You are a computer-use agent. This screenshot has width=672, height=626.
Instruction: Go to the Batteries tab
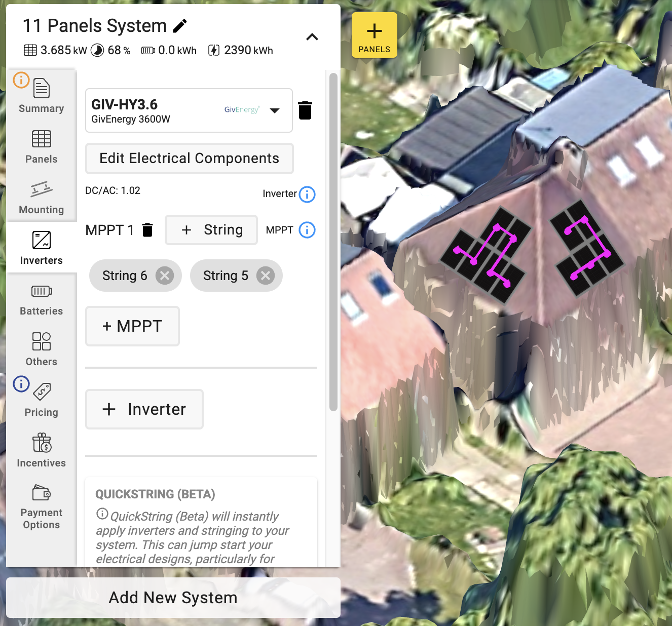42,300
